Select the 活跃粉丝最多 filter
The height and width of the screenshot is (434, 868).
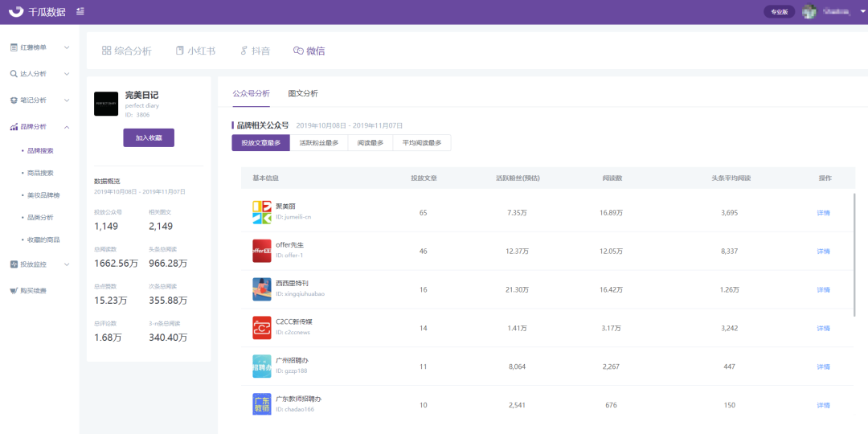319,143
